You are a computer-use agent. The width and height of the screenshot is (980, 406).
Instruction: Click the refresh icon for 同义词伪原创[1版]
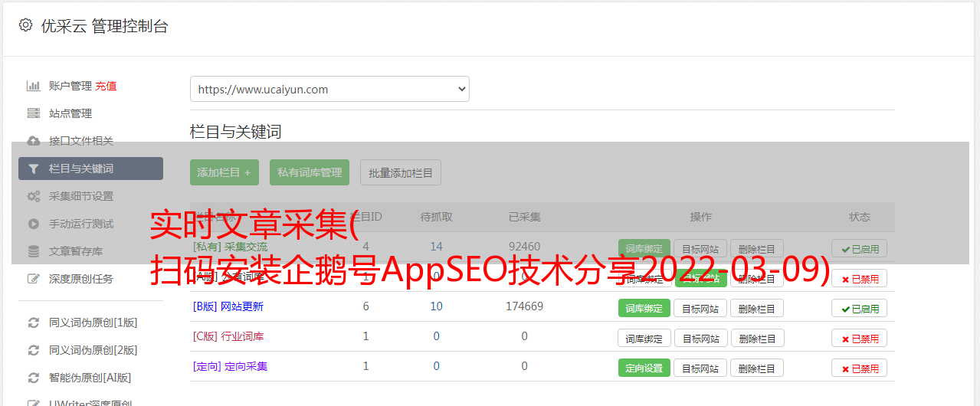point(34,323)
